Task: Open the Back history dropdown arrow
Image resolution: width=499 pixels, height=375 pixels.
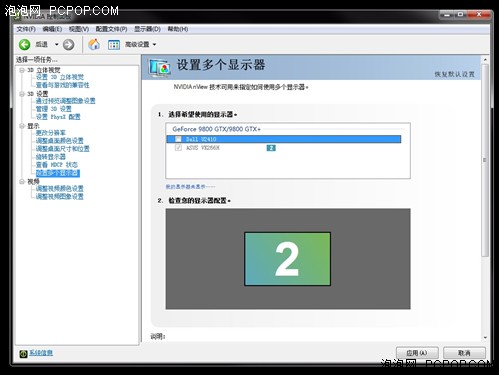Action: pos(56,44)
